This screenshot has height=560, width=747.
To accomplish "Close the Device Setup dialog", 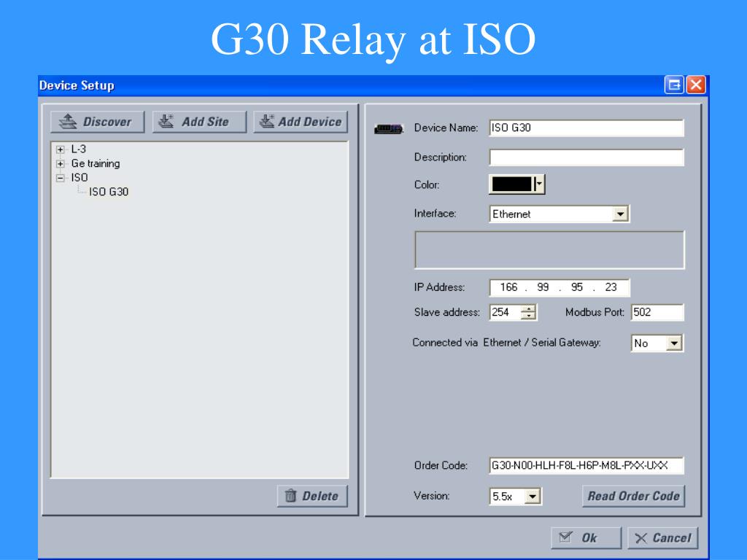I will pyautogui.click(x=695, y=85).
